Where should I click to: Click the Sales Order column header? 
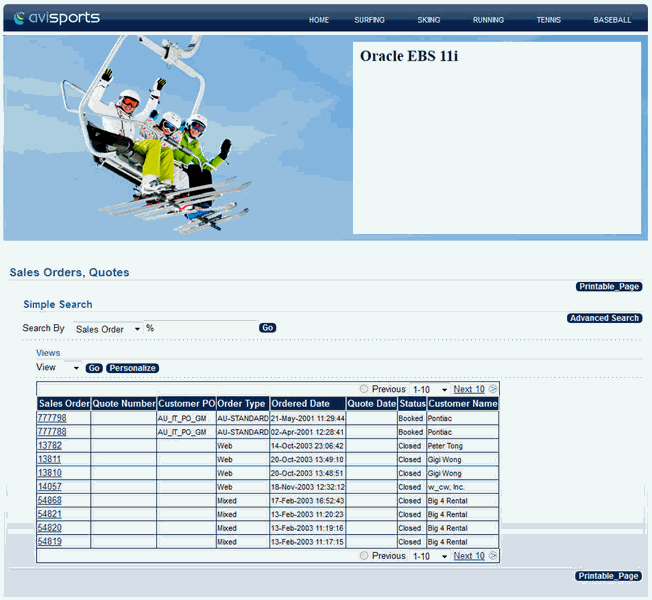pyautogui.click(x=64, y=403)
